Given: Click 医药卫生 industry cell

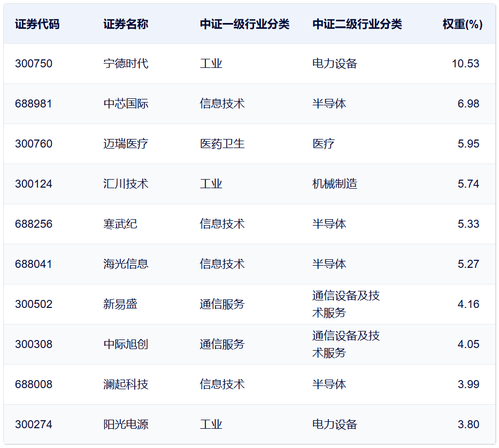Looking at the screenshot, I should 222,144.
